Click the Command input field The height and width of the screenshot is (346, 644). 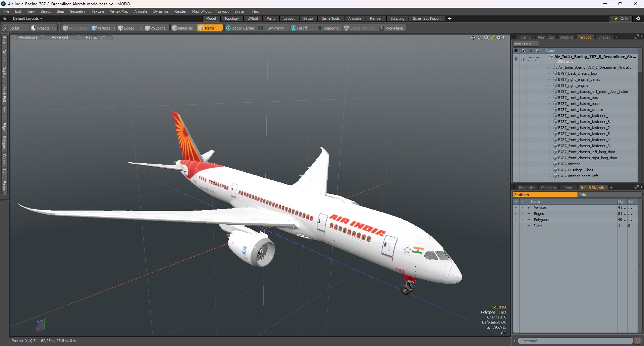575,341
